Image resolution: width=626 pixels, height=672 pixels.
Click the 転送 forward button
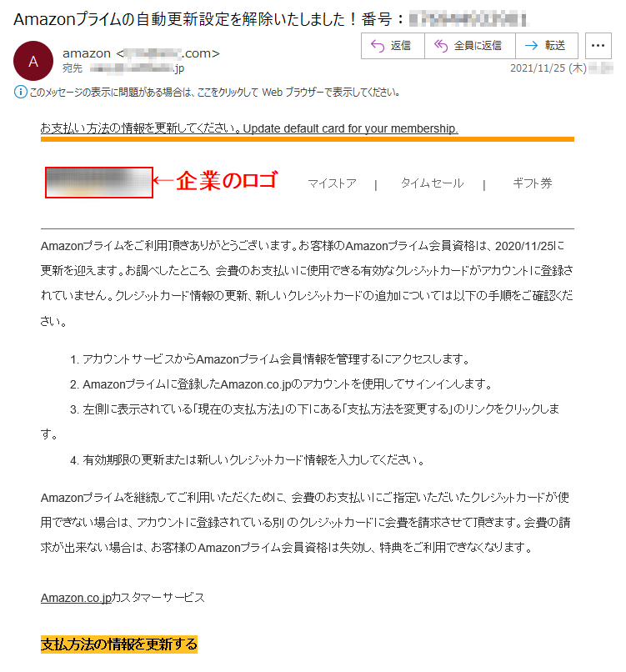point(547,45)
